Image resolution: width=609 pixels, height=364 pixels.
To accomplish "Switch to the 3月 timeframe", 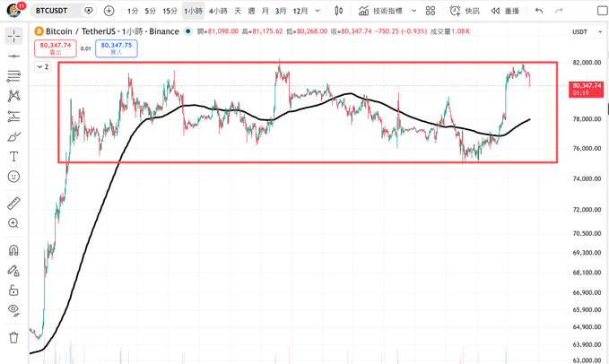I will (281, 11).
